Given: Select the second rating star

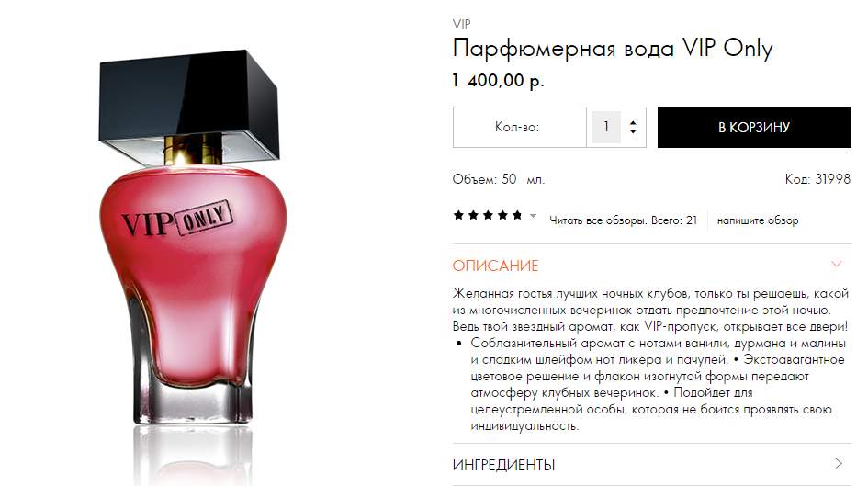Looking at the screenshot, I should [473, 215].
